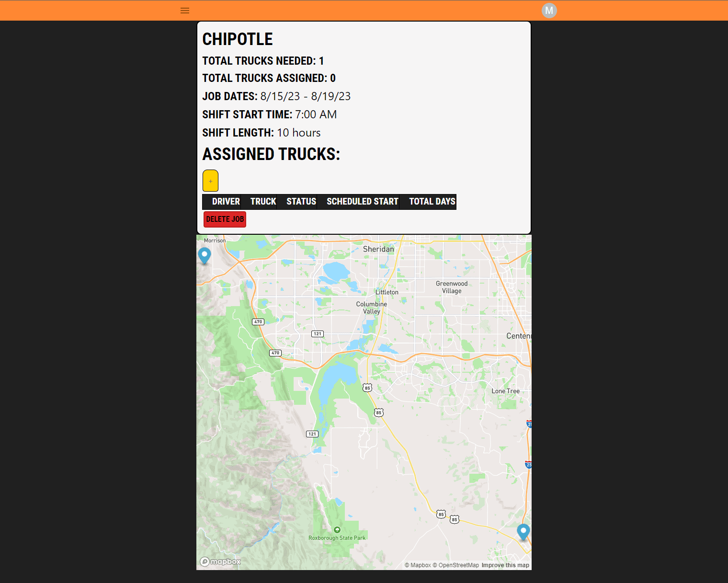The width and height of the screenshot is (728, 583).
Task: Open the Improve this map link
Action: pyautogui.click(x=505, y=565)
